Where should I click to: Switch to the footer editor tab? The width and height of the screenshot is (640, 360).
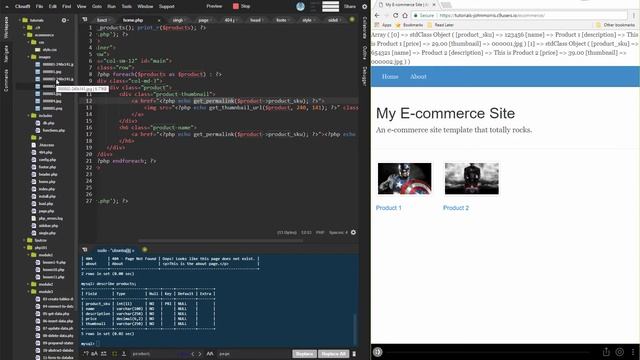281,20
